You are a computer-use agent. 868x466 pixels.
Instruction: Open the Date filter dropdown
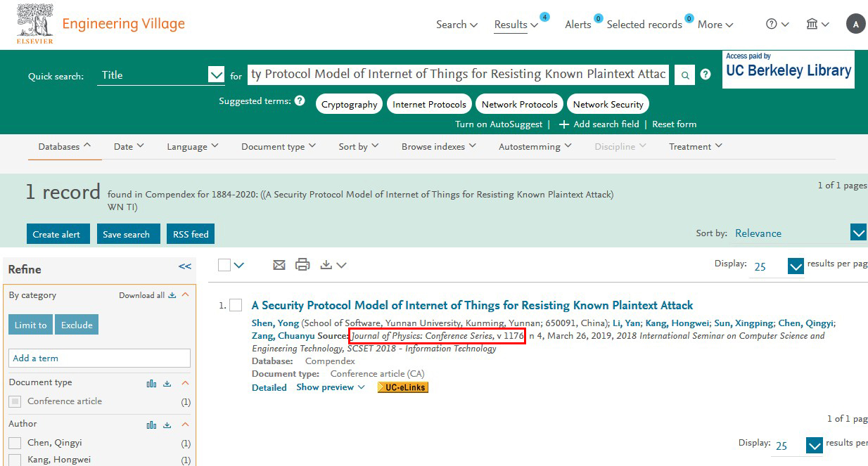click(x=129, y=147)
